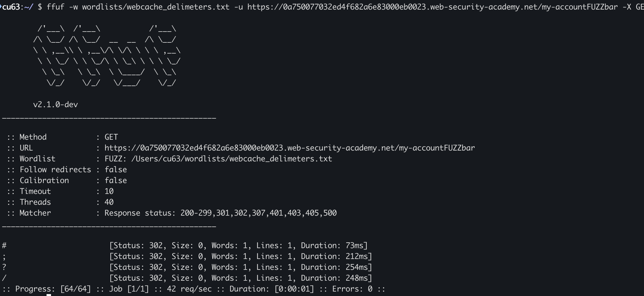644x296 pixels.
Task: Click the wordlist path in the command line
Action: point(156,7)
